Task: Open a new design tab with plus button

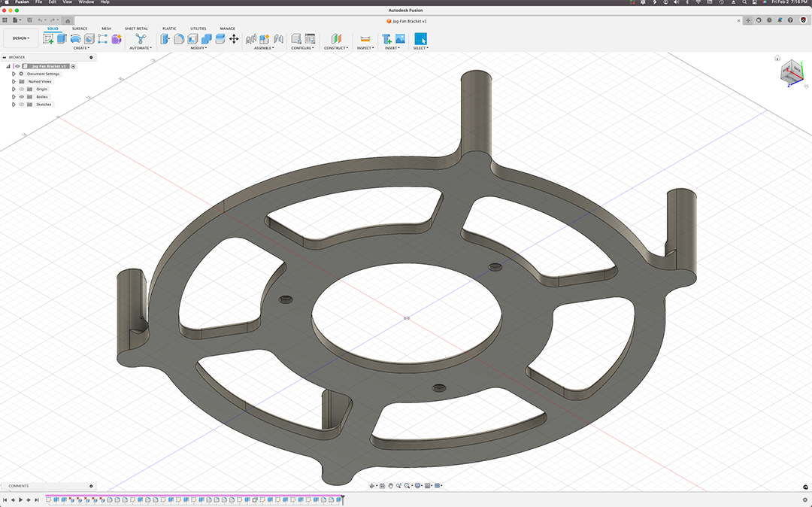Action: tap(748, 20)
